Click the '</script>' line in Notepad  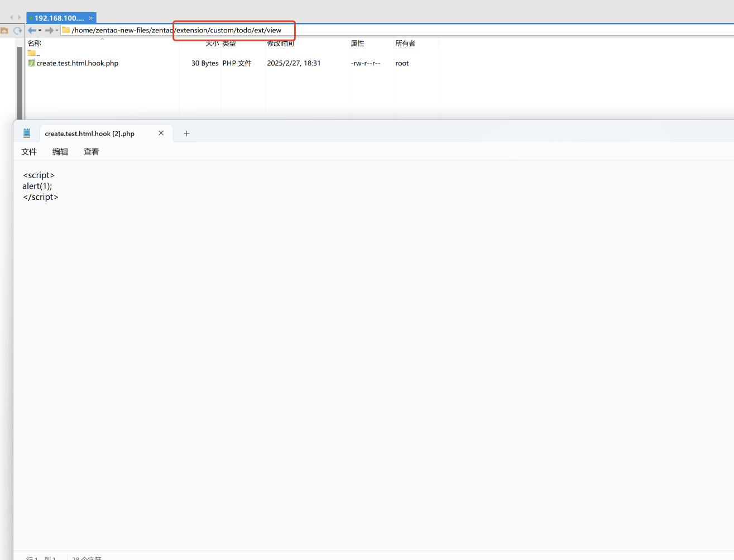[x=40, y=197]
